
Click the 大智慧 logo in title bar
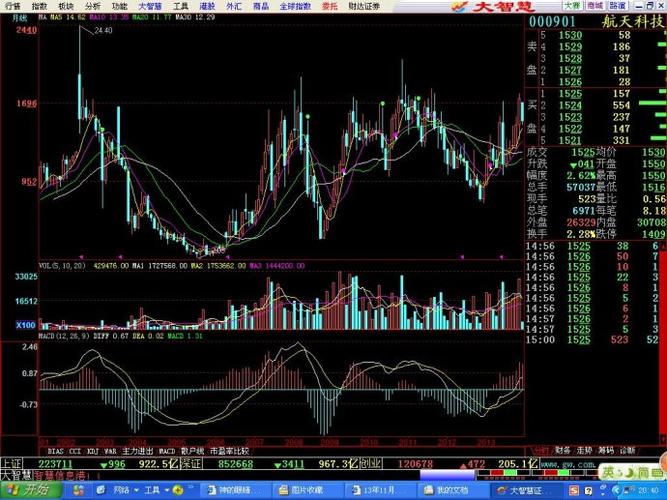click(x=492, y=6)
